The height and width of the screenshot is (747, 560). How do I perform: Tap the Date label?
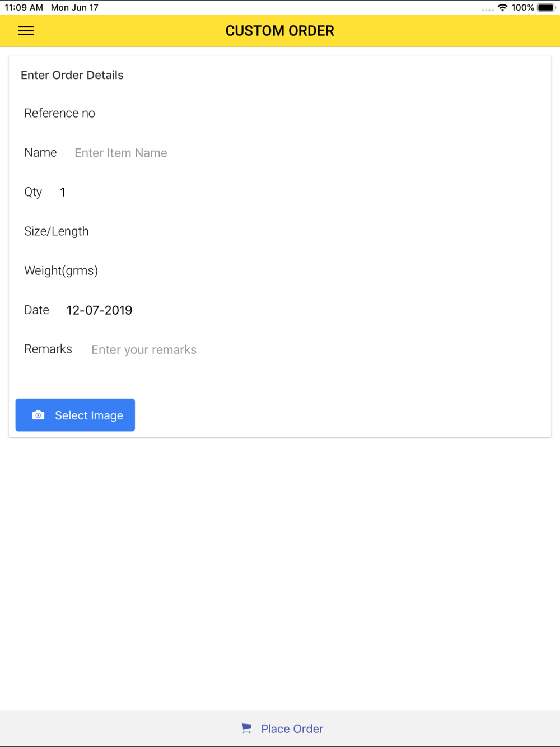36,310
